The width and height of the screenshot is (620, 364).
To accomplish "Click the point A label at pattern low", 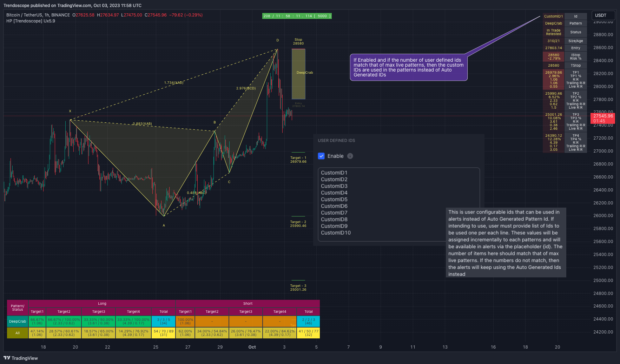I will pos(164,225).
